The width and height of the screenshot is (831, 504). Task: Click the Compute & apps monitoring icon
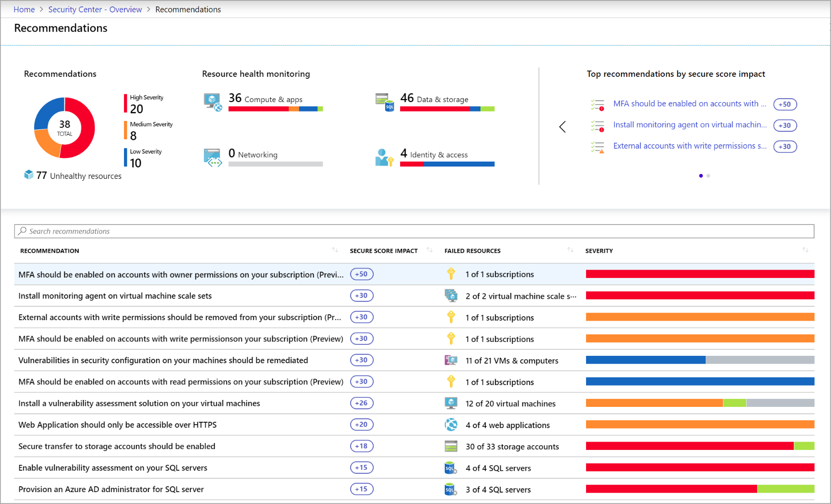pos(213,101)
